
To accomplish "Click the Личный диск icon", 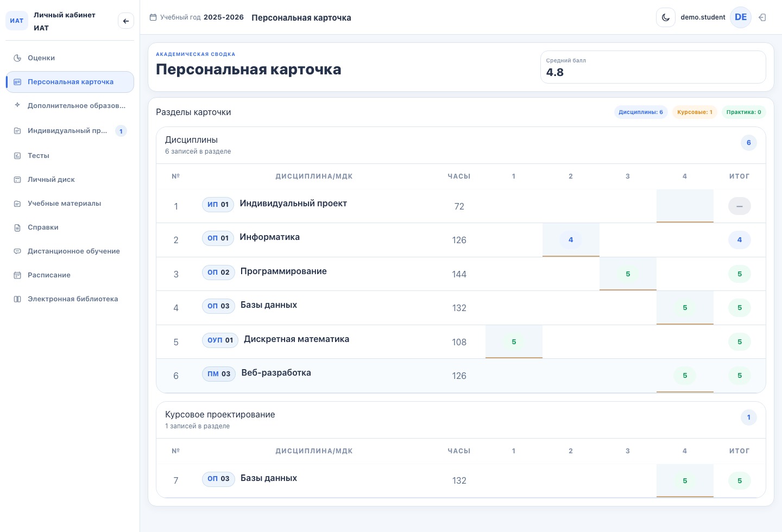I will (x=17, y=180).
